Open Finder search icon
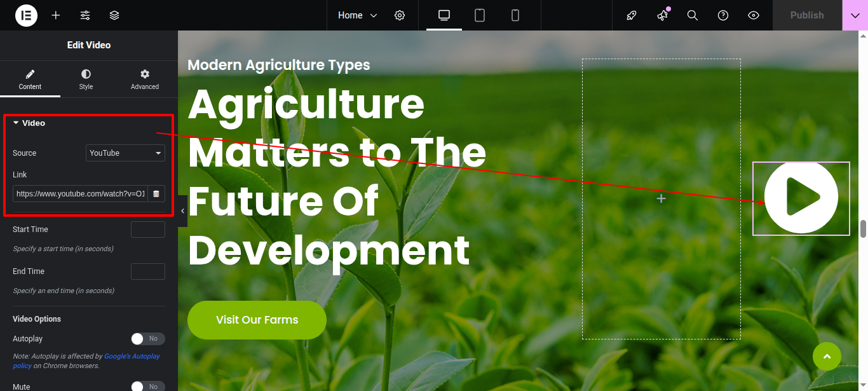 point(693,15)
